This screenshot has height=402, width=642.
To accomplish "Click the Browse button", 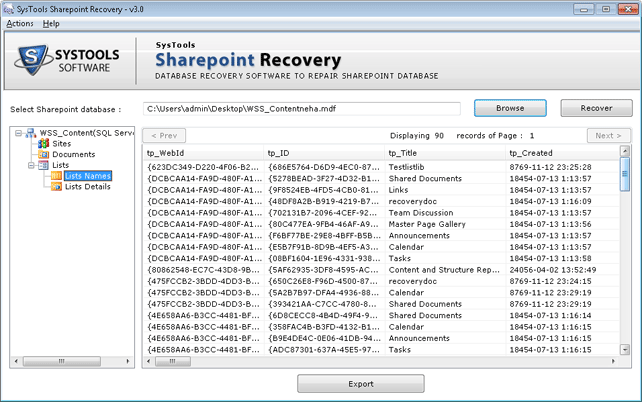I will point(510,108).
